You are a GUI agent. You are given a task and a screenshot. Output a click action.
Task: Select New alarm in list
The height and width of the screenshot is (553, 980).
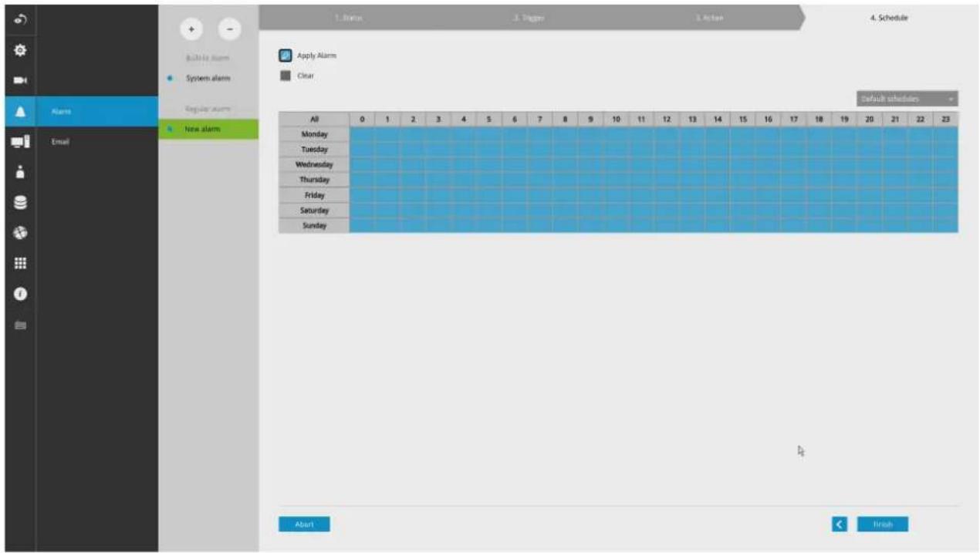pos(208,129)
